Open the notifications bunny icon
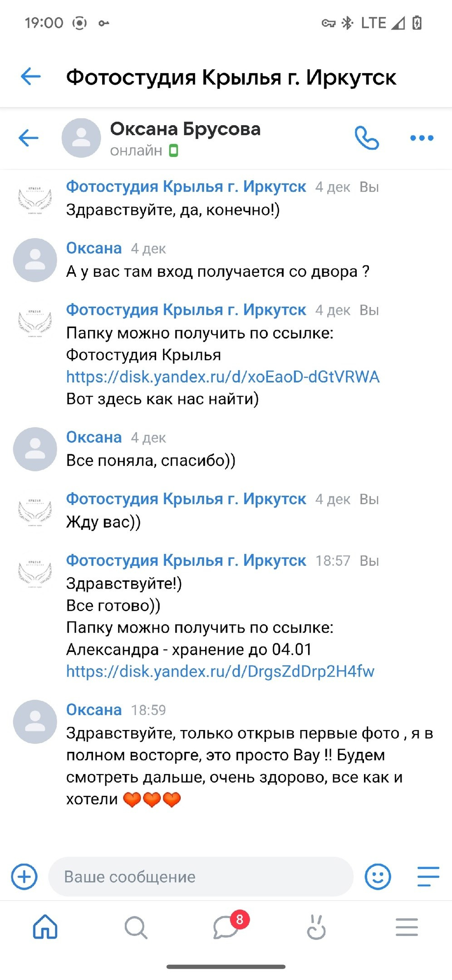 click(x=316, y=927)
